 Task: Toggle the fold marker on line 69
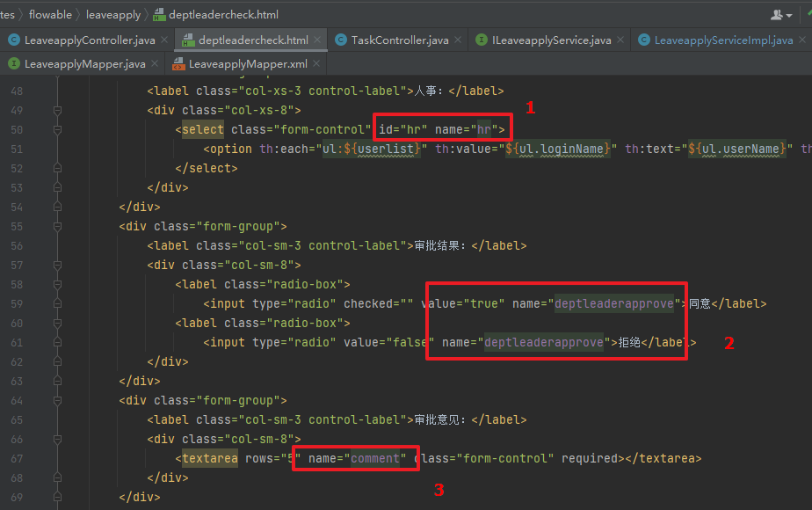[57, 497]
